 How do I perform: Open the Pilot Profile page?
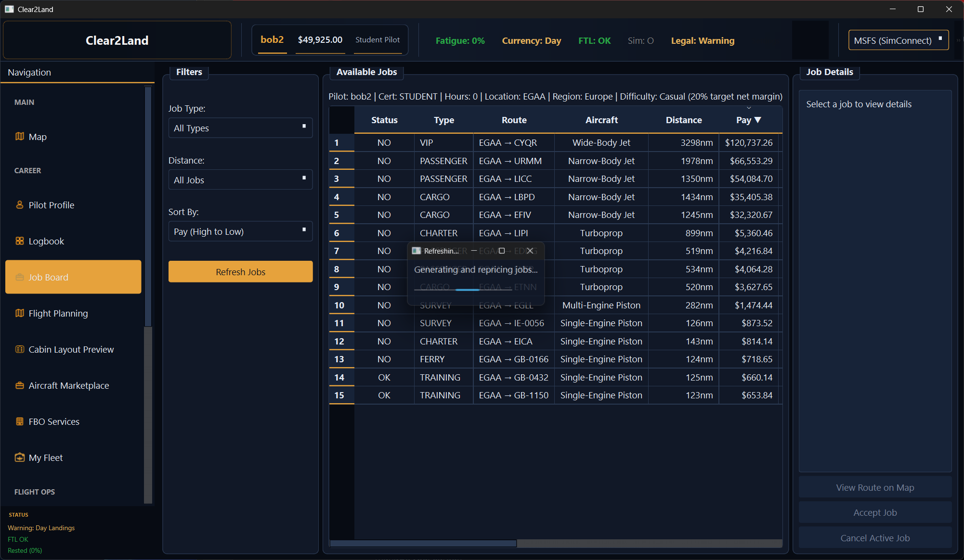click(x=51, y=205)
